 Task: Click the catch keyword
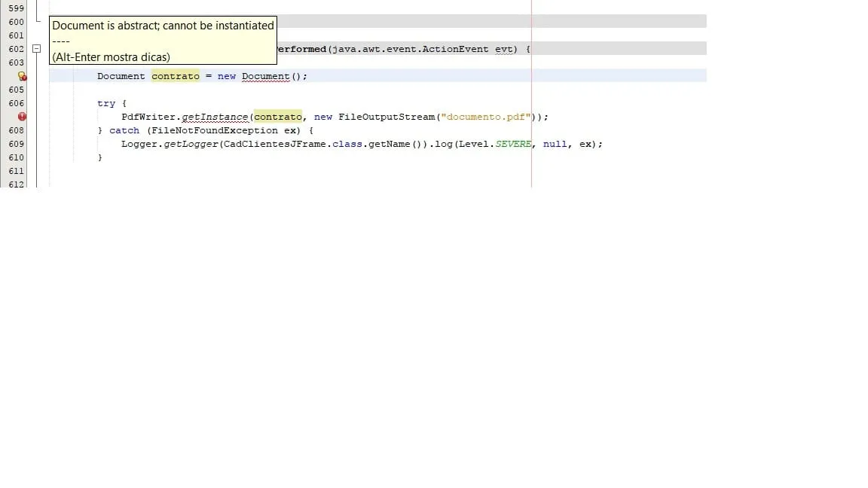click(124, 130)
